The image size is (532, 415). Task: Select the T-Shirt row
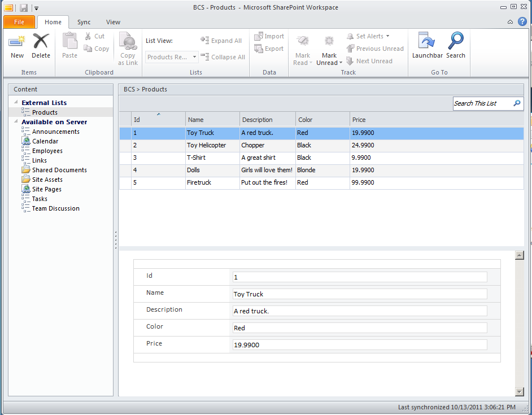click(x=321, y=158)
